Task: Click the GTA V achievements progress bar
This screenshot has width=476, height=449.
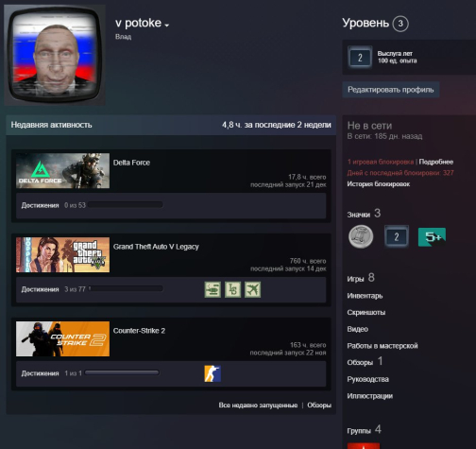Action: coord(126,288)
